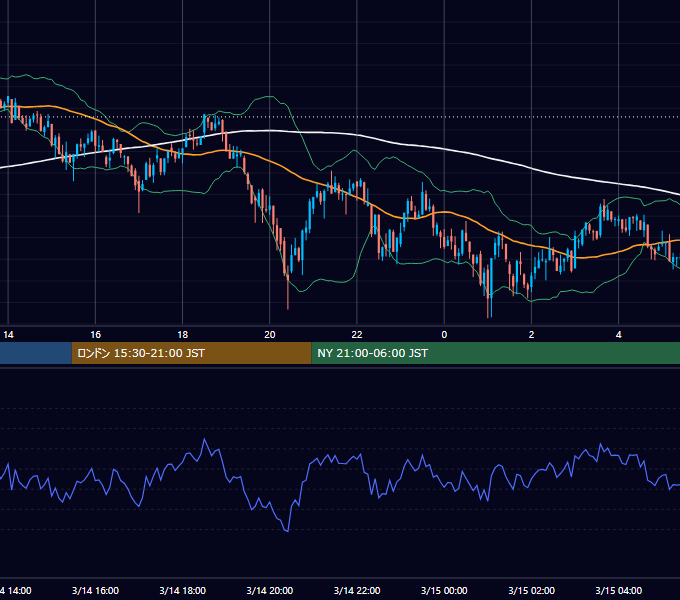This screenshot has height=600, width=680.
Task: Click the hour label 20 on the axis
Action: (270, 335)
